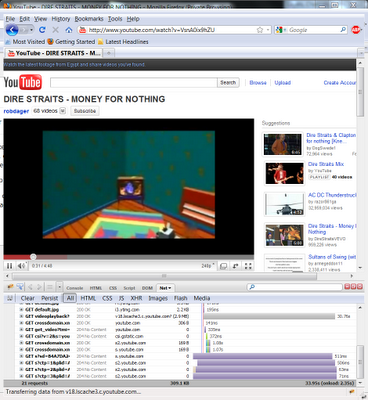Open the Upload link
Image resolution: width=368 pixels, height=400 pixels.
click(282, 83)
